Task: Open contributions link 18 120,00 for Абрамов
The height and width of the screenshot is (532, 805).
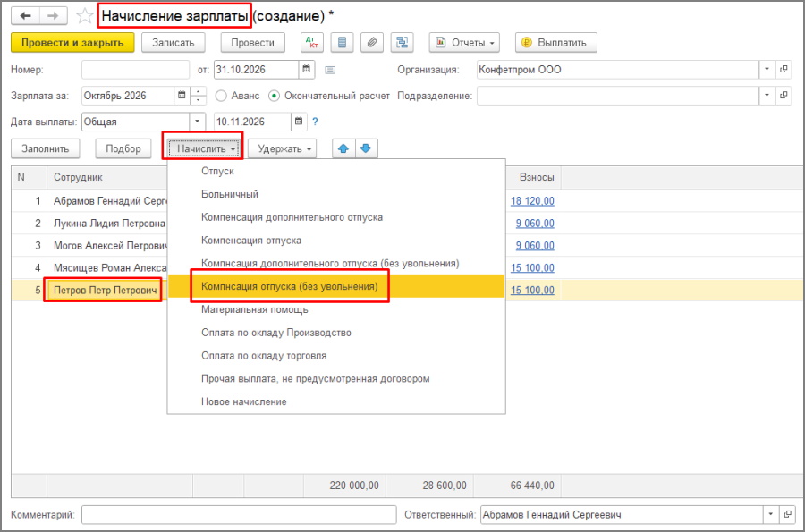Action: pyautogui.click(x=532, y=201)
